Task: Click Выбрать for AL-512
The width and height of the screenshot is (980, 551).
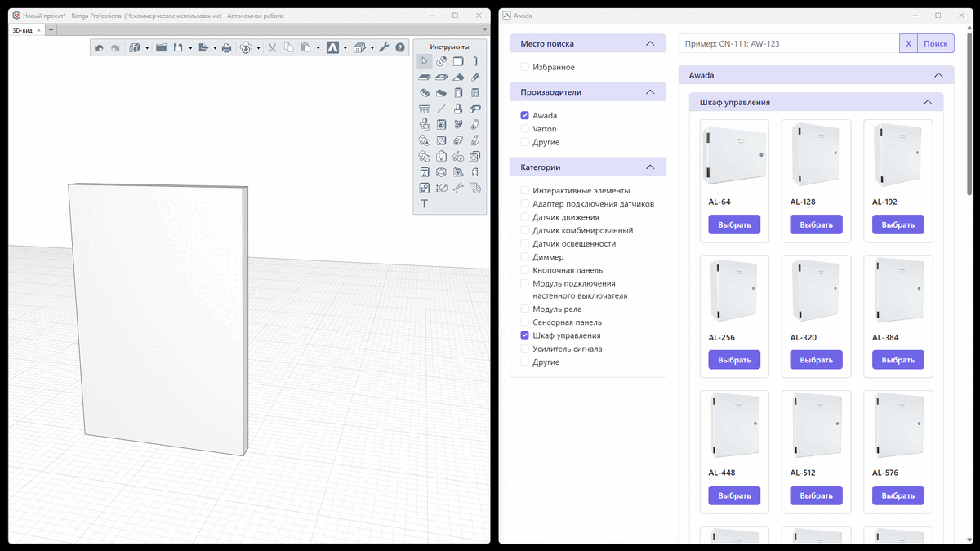Action: pos(817,495)
